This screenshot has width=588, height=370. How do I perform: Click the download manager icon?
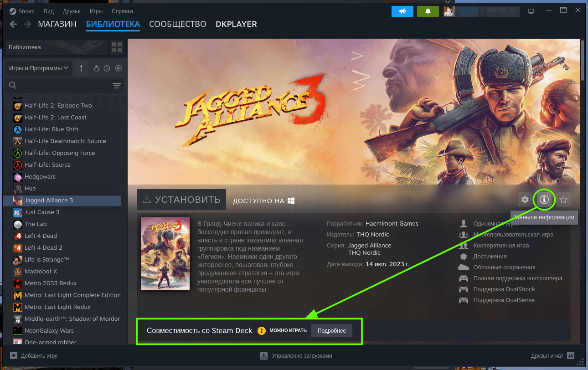pos(263,356)
